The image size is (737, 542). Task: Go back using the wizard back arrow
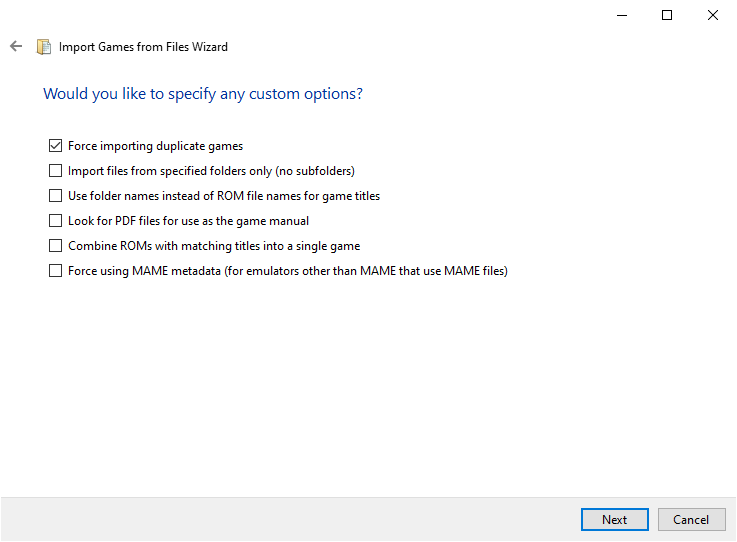pyautogui.click(x=16, y=46)
